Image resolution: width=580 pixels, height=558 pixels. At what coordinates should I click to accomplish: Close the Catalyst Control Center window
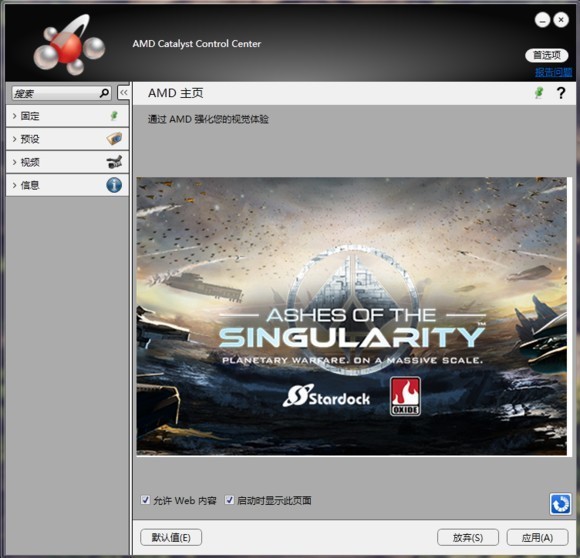click(x=561, y=20)
